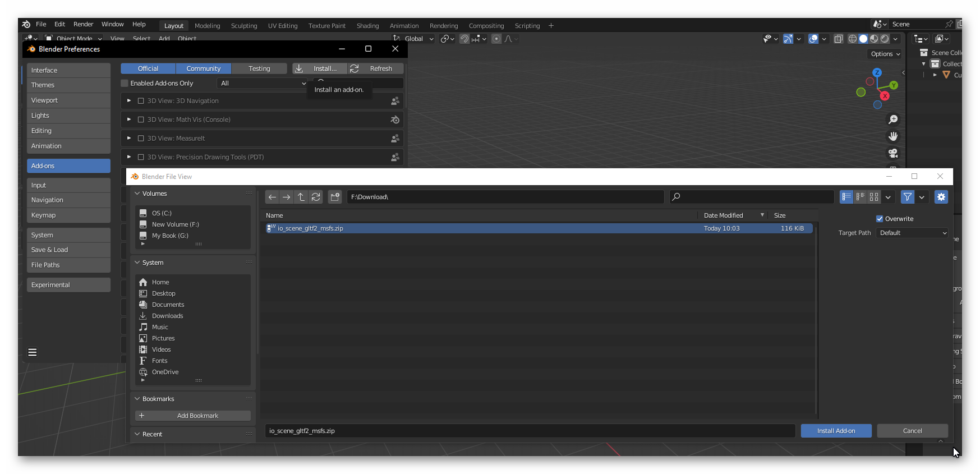Viewport: 980px width, 474px height.
Task: Open the Render menu
Action: (83, 24)
